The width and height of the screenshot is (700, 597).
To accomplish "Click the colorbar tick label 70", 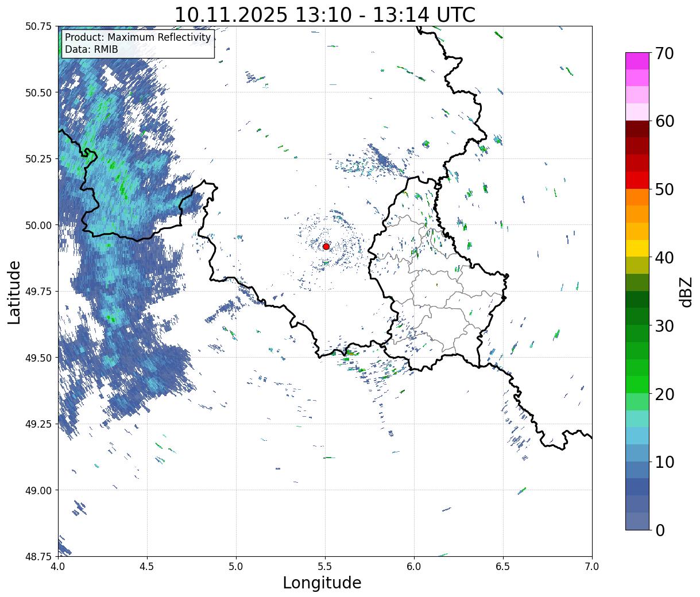I will pos(664,53).
